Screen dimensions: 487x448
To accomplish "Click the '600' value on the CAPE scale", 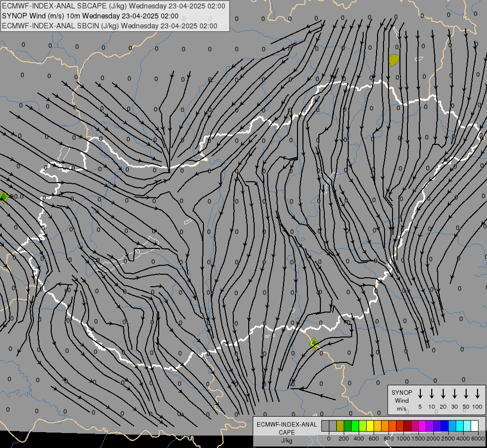I will 374,439.
